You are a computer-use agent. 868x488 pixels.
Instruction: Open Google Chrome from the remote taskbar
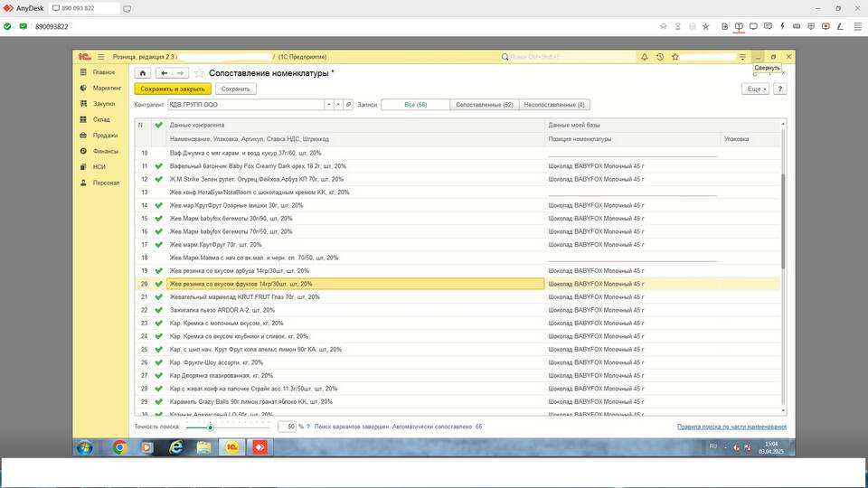point(119,447)
